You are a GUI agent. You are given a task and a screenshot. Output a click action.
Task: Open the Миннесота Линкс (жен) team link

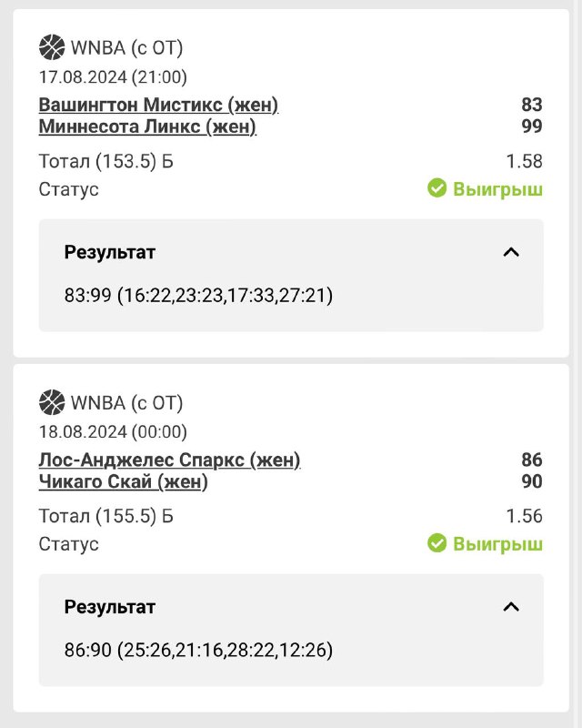click(147, 126)
